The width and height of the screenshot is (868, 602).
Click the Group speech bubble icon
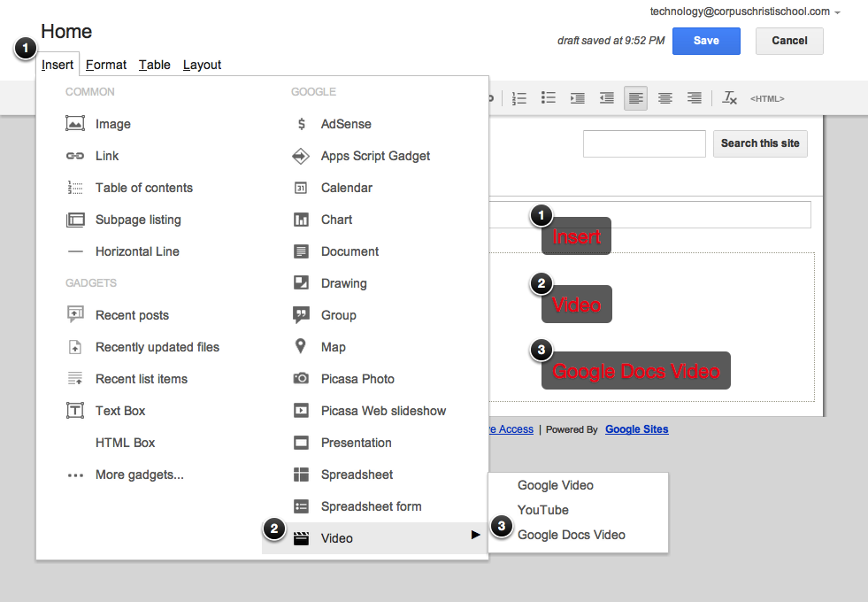point(301,314)
